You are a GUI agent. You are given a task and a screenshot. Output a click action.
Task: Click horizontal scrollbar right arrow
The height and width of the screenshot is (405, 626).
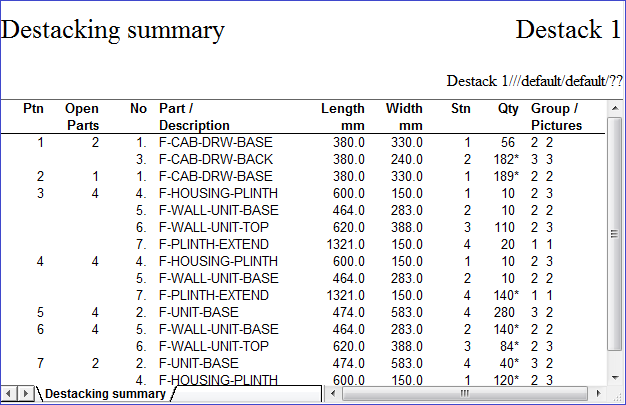(599, 394)
